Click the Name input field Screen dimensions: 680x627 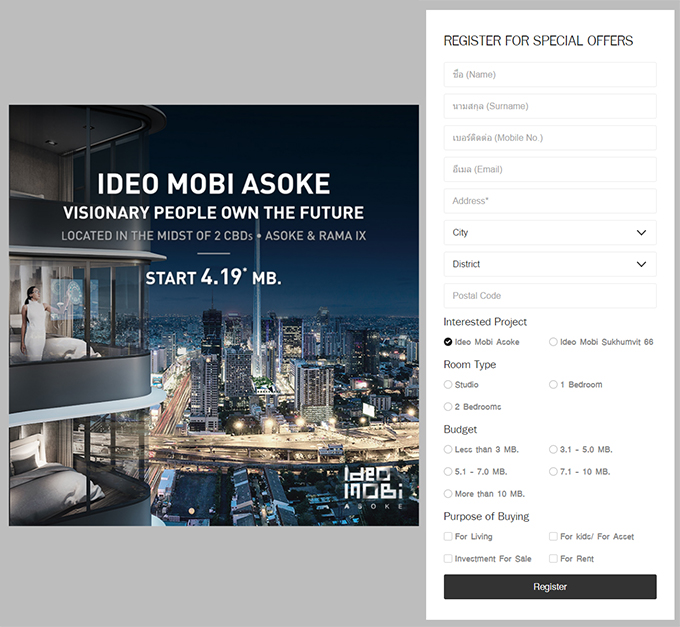point(550,75)
